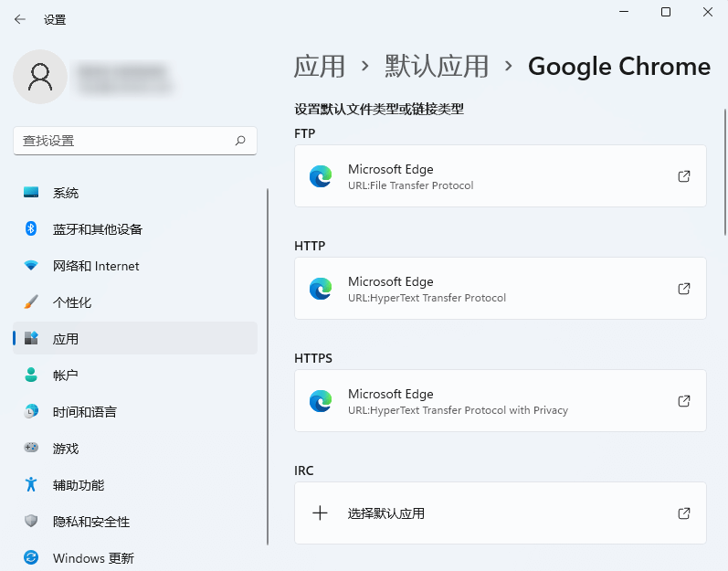Change HTTP default from Microsoft Edge
The width and height of the screenshot is (728, 571).
[x=501, y=289]
